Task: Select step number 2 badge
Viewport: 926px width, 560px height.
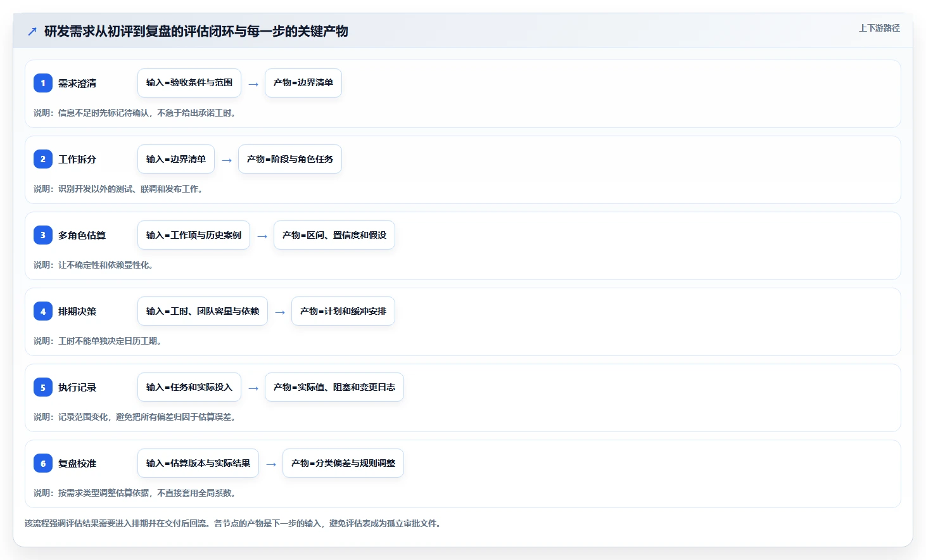Action: point(43,159)
